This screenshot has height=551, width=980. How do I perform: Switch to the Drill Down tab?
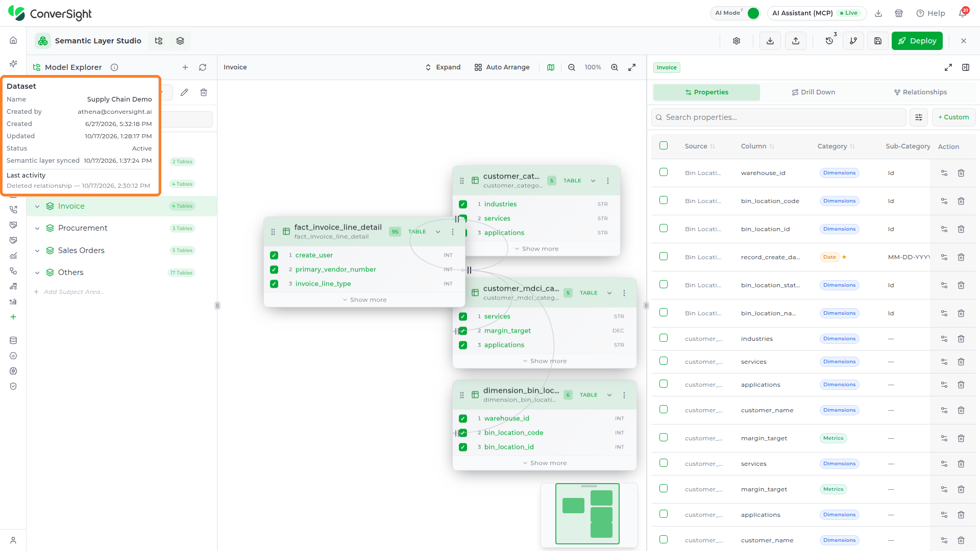coord(814,92)
